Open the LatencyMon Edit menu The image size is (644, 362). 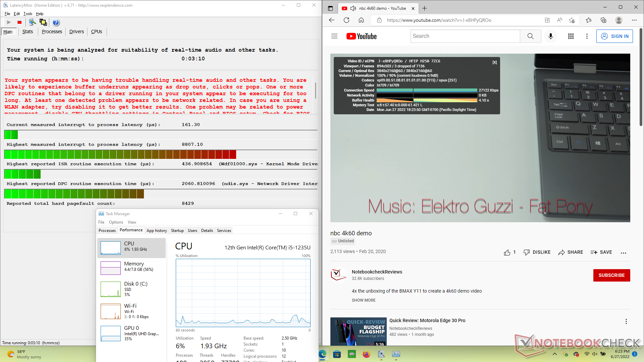point(17,14)
